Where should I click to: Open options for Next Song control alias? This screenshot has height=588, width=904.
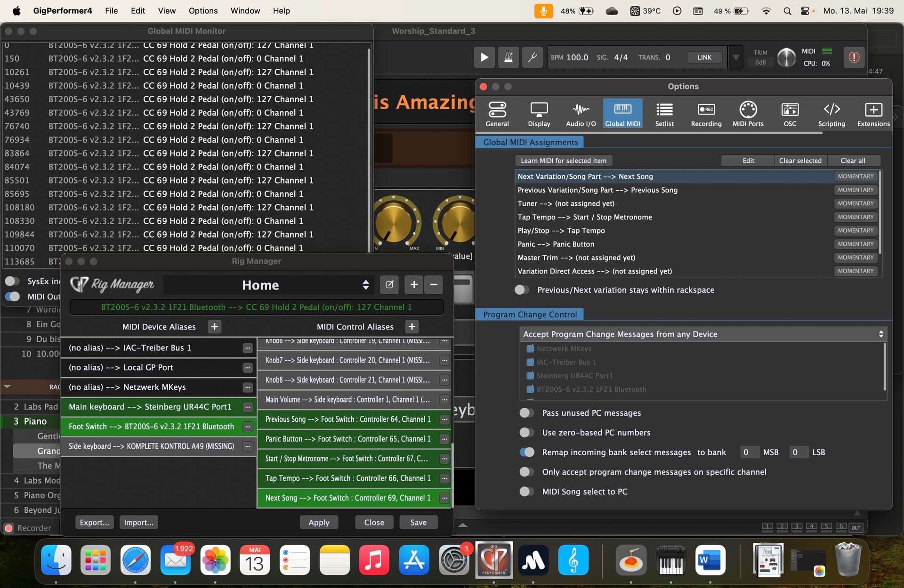tap(444, 498)
